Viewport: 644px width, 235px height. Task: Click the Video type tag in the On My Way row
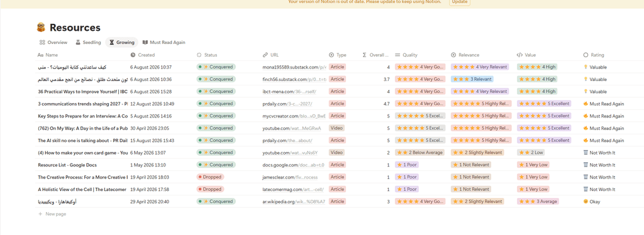(337, 128)
